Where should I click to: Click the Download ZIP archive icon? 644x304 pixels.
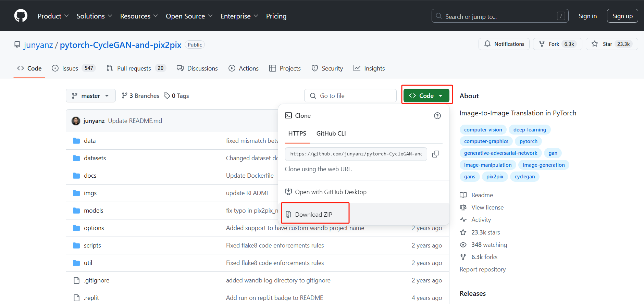click(x=288, y=214)
